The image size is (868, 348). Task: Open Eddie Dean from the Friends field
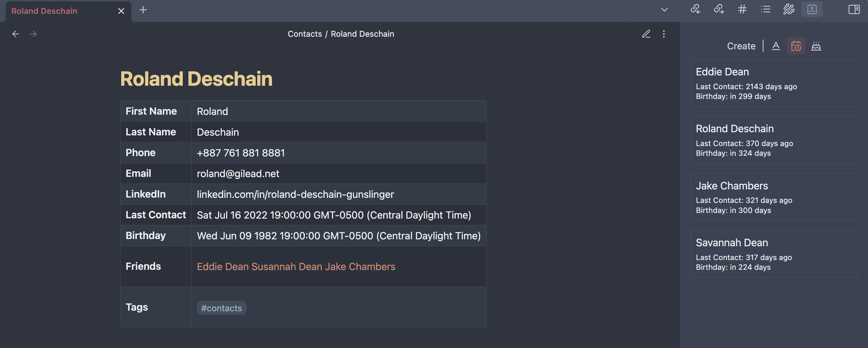[223, 266]
